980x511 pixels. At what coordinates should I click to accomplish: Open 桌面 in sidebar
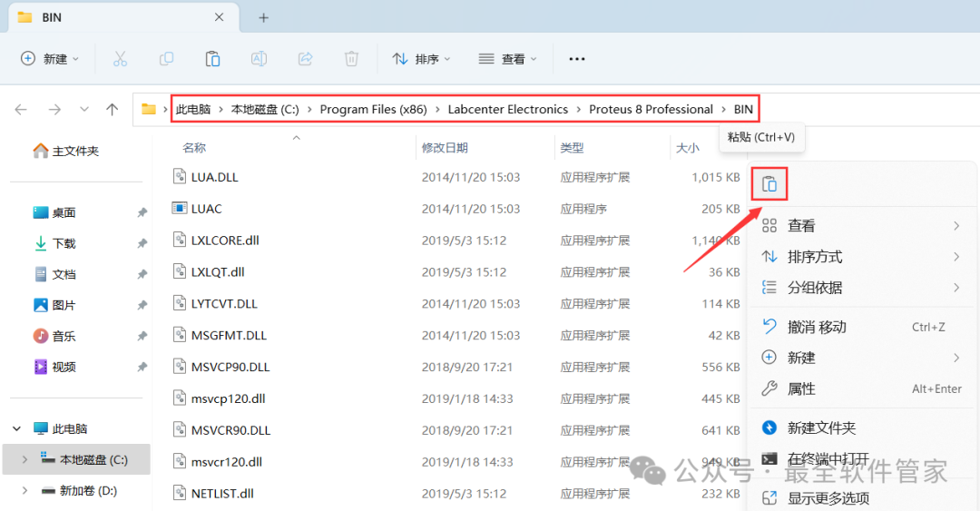click(x=54, y=212)
